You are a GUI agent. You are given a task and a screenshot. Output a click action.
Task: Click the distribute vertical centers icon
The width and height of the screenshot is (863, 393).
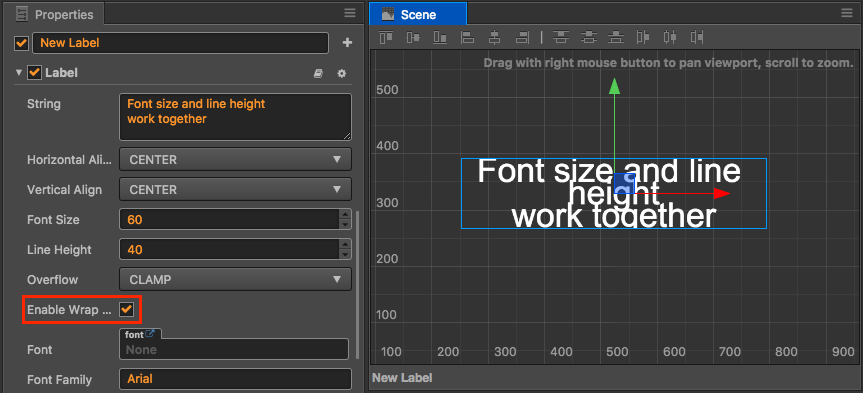588,37
